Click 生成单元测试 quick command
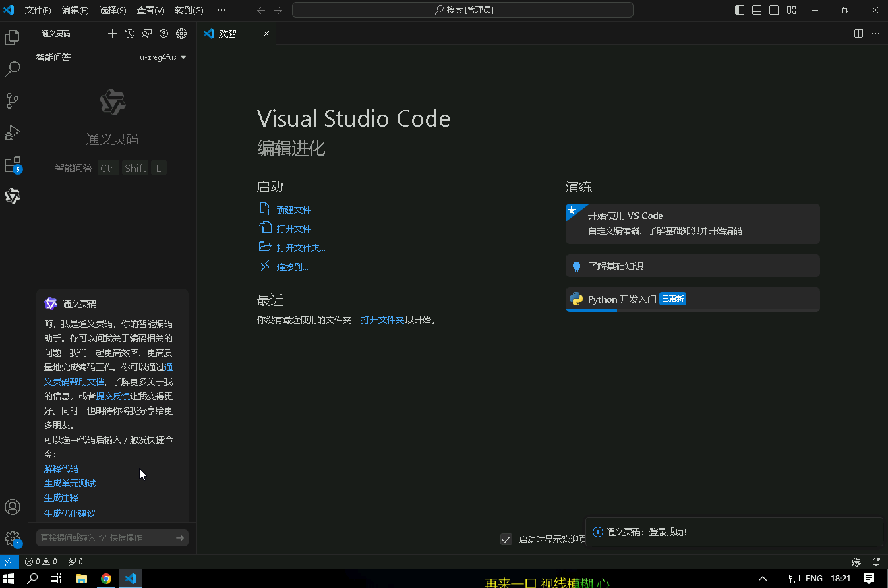Screen dimensions: 888x588 tap(70, 483)
